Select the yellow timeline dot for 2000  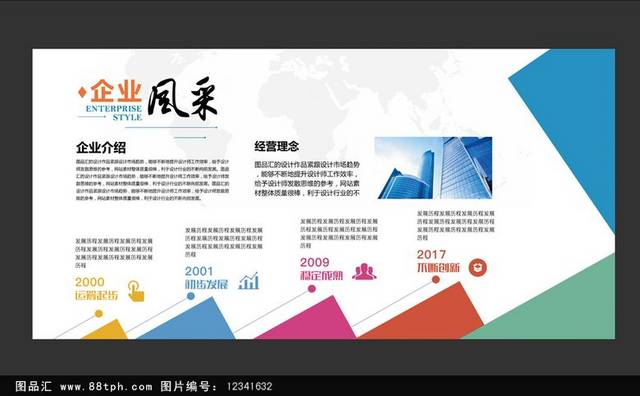(98, 314)
